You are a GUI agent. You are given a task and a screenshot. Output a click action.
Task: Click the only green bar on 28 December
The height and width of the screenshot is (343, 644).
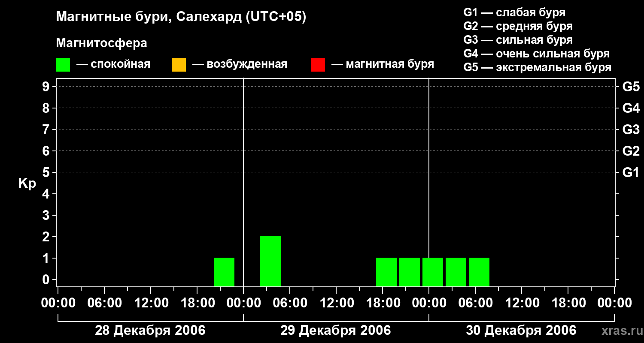coord(224,272)
